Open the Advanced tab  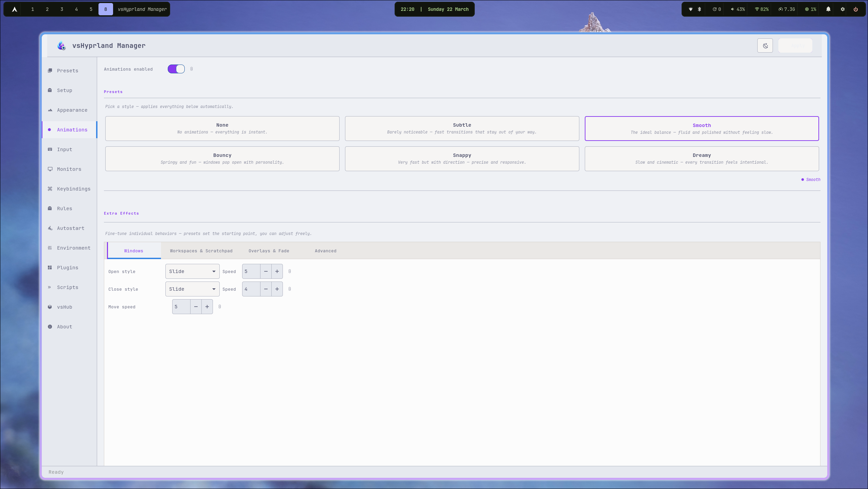(326, 251)
